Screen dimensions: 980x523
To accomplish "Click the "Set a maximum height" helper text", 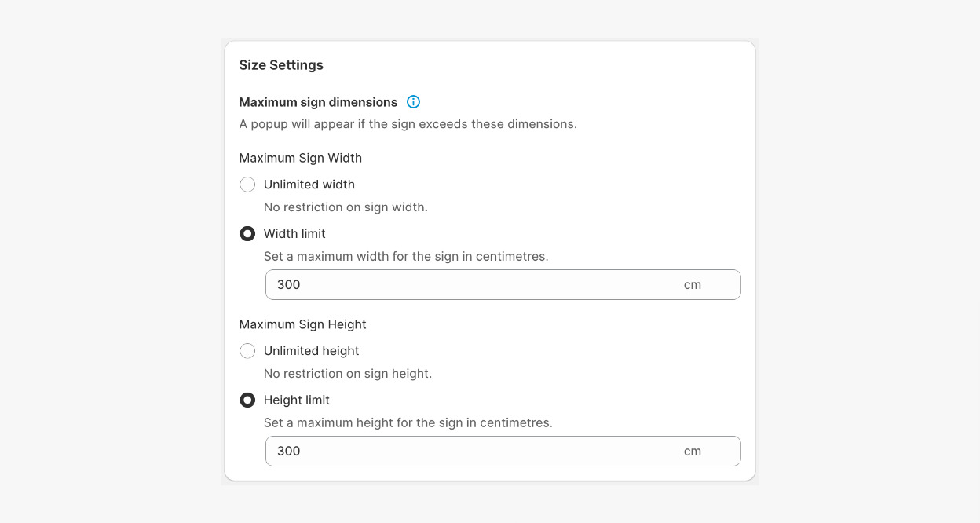I will point(408,422).
